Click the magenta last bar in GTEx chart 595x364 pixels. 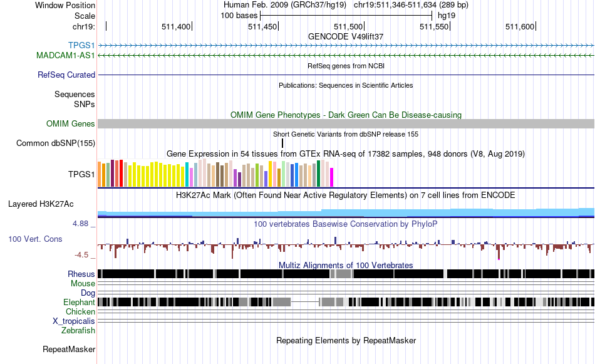[x=332, y=177]
